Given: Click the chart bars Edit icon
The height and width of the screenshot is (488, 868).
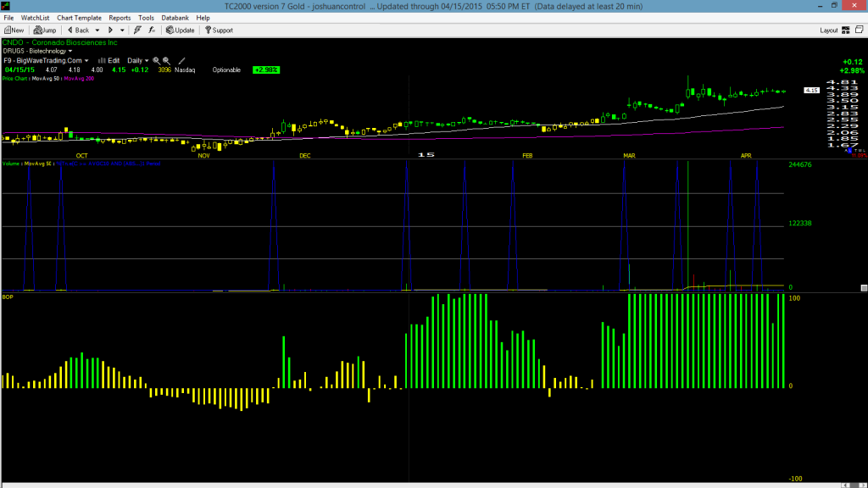Looking at the screenshot, I should pos(108,61).
